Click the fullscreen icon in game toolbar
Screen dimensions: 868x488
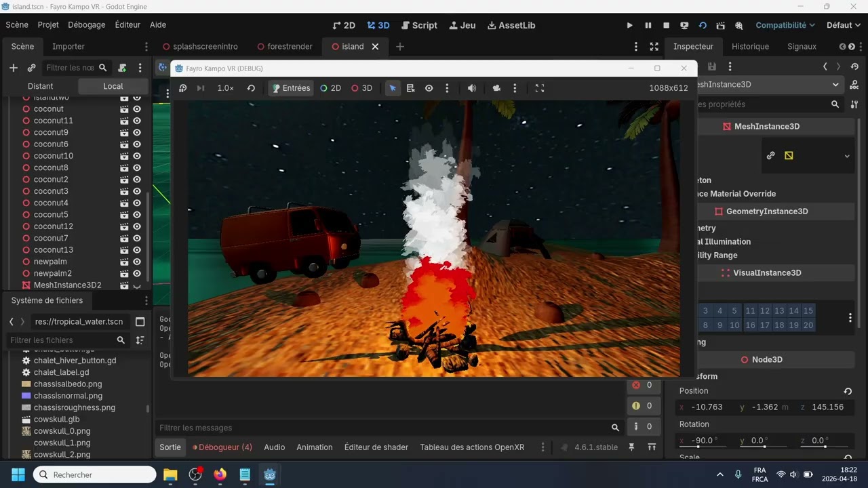click(540, 88)
